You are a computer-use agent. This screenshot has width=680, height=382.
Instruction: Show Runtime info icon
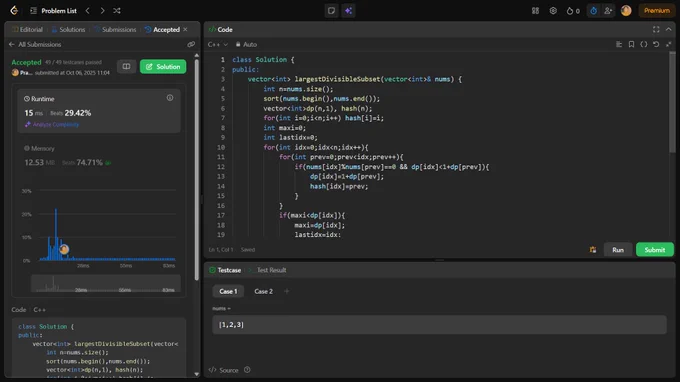pyautogui.click(x=170, y=98)
